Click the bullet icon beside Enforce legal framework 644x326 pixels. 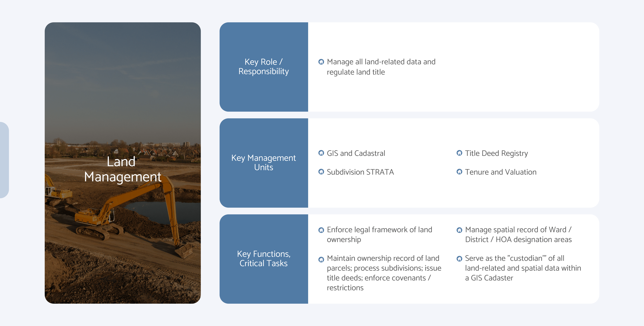(x=321, y=230)
